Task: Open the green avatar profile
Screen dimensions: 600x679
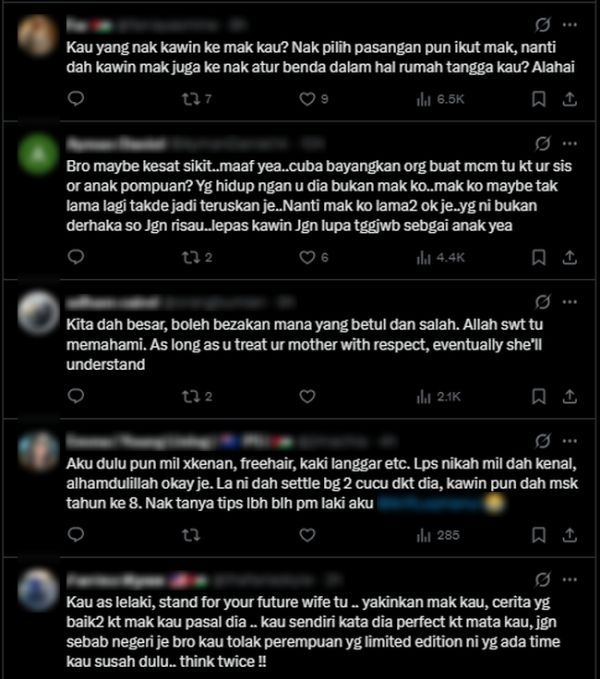Action: point(38,154)
